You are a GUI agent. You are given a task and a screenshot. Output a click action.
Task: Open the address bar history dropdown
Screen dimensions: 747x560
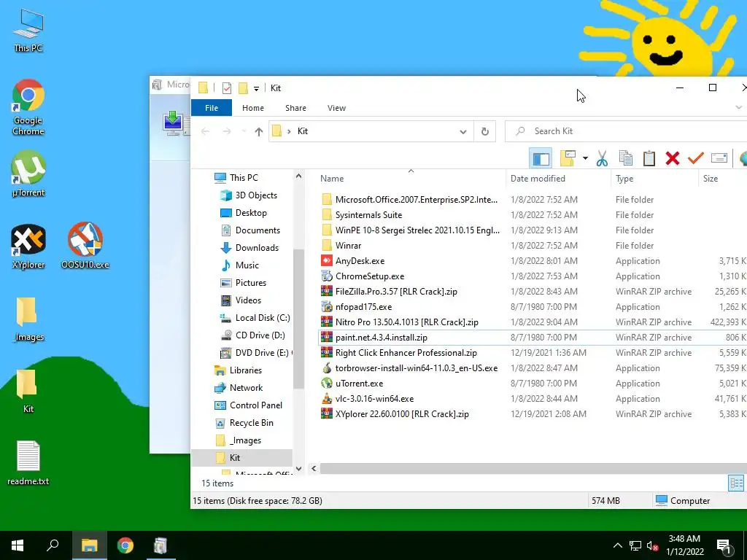(x=462, y=131)
